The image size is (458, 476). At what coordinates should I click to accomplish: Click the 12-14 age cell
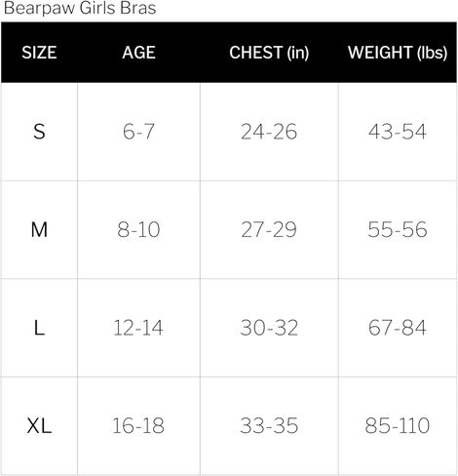(x=138, y=328)
